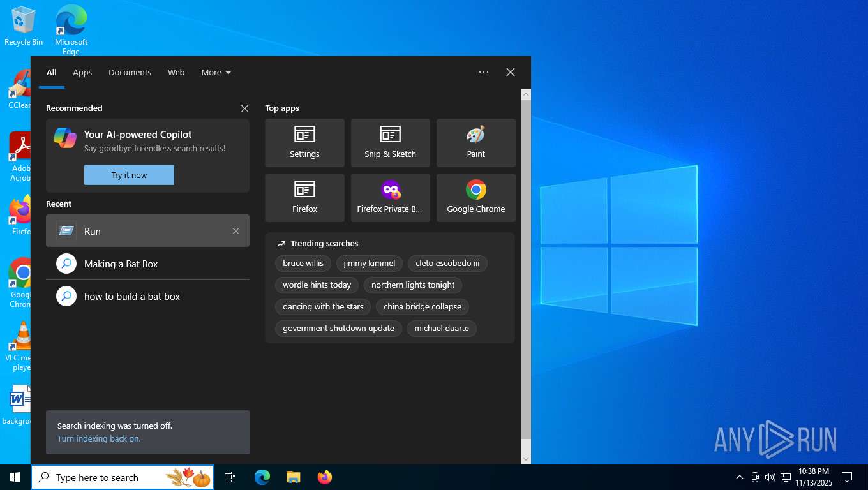
Task: Remove Run from recent list
Action: [x=236, y=231]
